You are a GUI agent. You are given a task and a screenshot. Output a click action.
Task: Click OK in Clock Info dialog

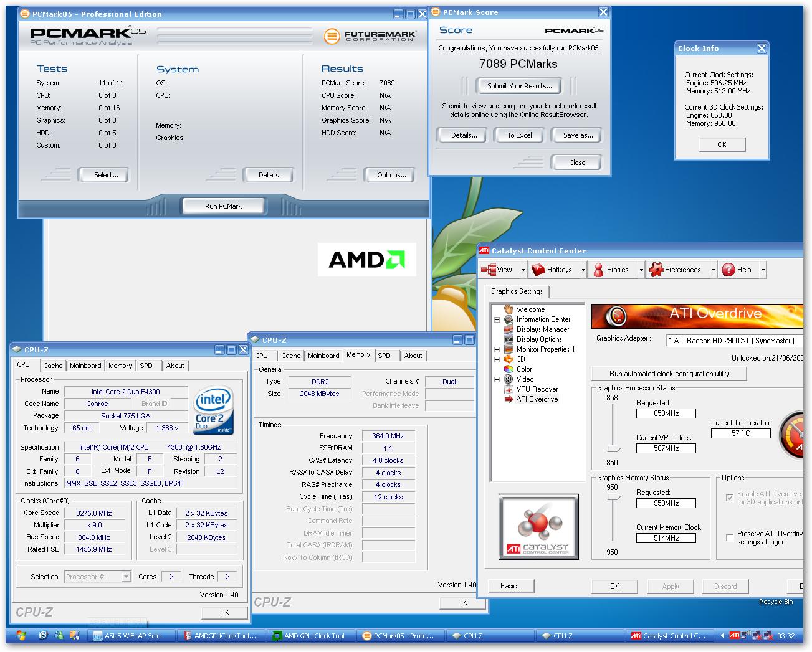722,144
